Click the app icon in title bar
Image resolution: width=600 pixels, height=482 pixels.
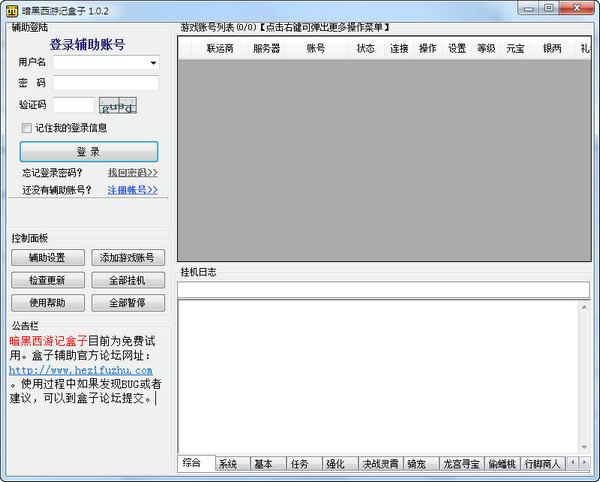tap(12, 9)
